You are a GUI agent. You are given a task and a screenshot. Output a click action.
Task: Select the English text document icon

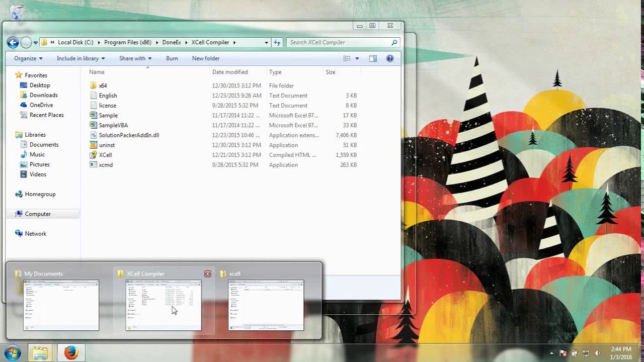coord(93,96)
